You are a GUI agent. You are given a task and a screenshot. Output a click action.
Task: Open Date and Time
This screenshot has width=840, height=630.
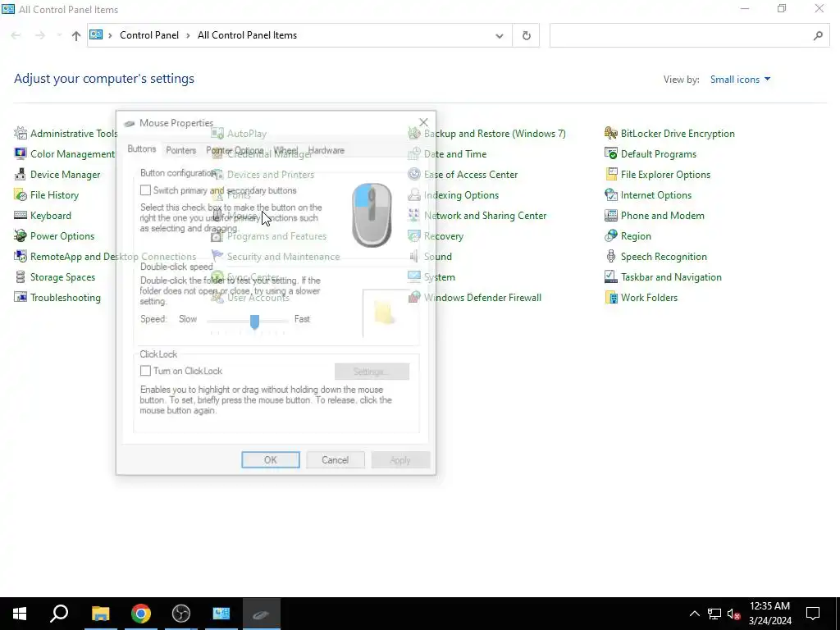[x=454, y=153]
